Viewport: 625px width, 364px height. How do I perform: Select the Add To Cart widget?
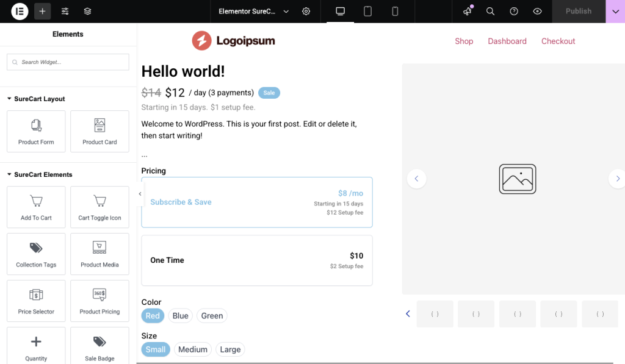click(x=36, y=207)
